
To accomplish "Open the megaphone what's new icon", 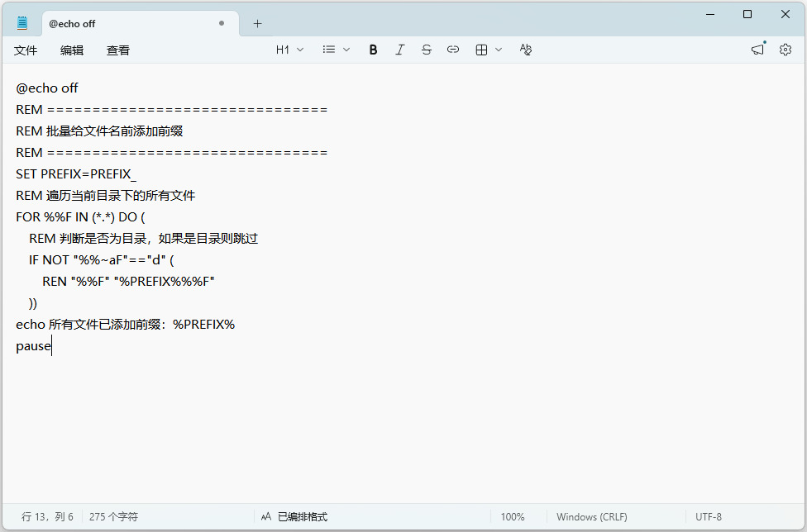I will pyautogui.click(x=757, y=50).
